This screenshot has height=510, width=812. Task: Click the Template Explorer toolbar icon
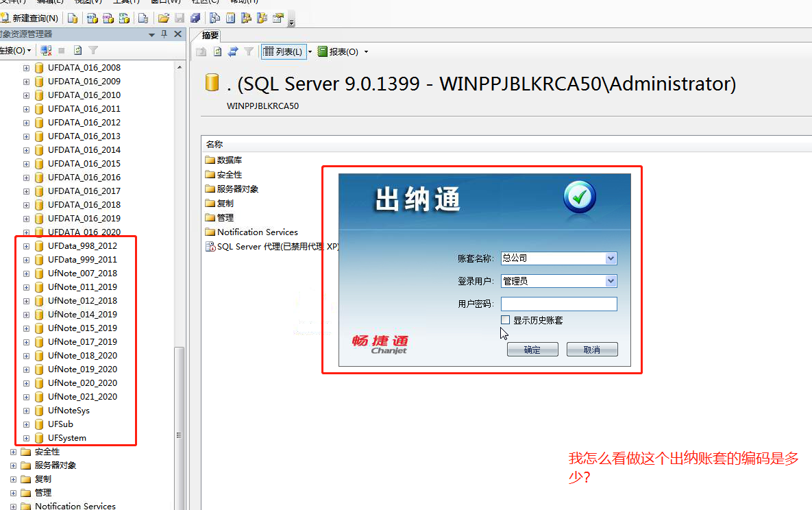pyautogui.click(x=262, y=18)
